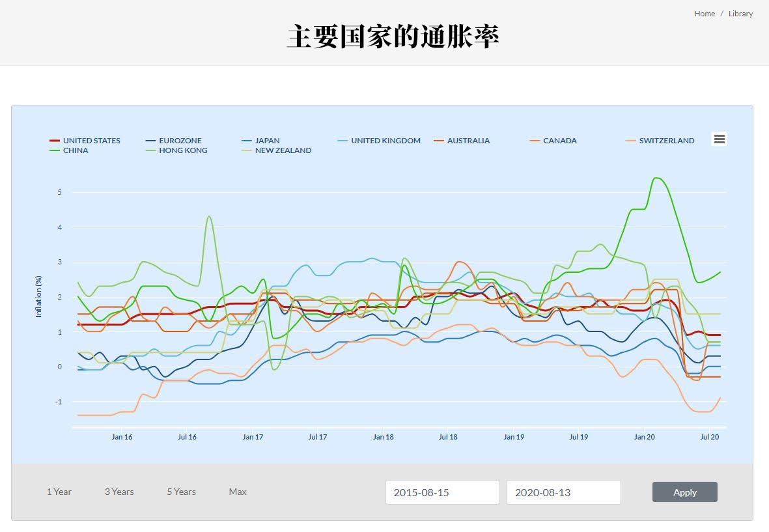769x532 pixels.
Task: Hide the UNITED STATES inflation series
Action: [x=91, y=140]
